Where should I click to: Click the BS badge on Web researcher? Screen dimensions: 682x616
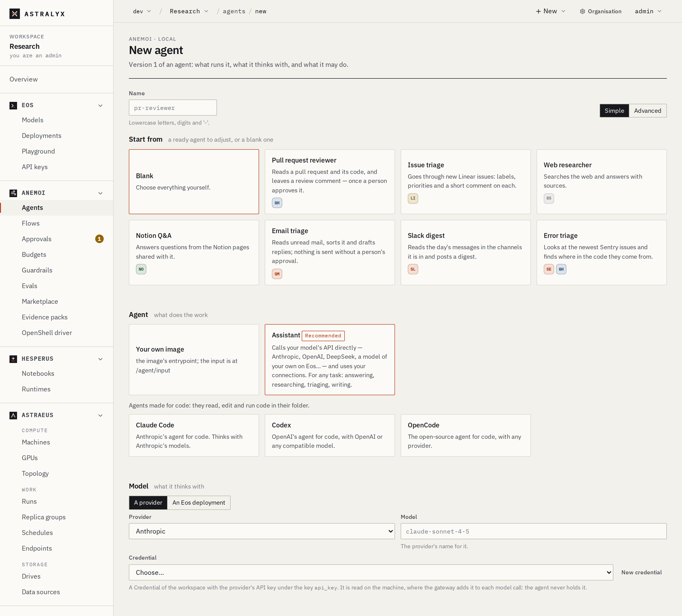tap(549, 198)
